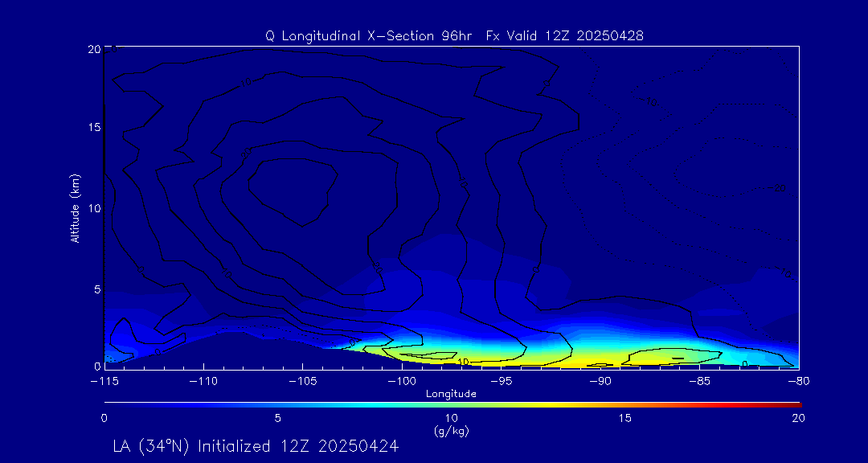Click the 5 label under the colorbar
Viewport: 868px width, 463px height.
tap(277, 418)
